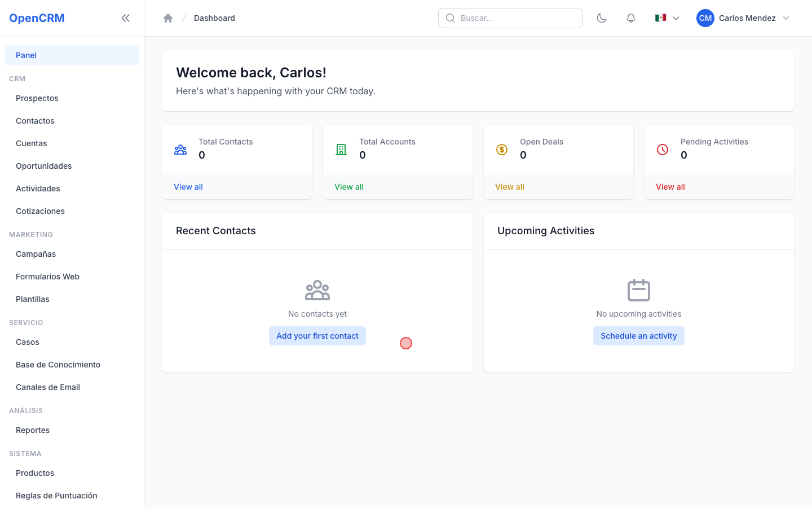Image resolution: width=812 pixels, height=508 pixels.
Task: Open the CM user avatar
Action: pyautogui.click(x=705, y=18)
